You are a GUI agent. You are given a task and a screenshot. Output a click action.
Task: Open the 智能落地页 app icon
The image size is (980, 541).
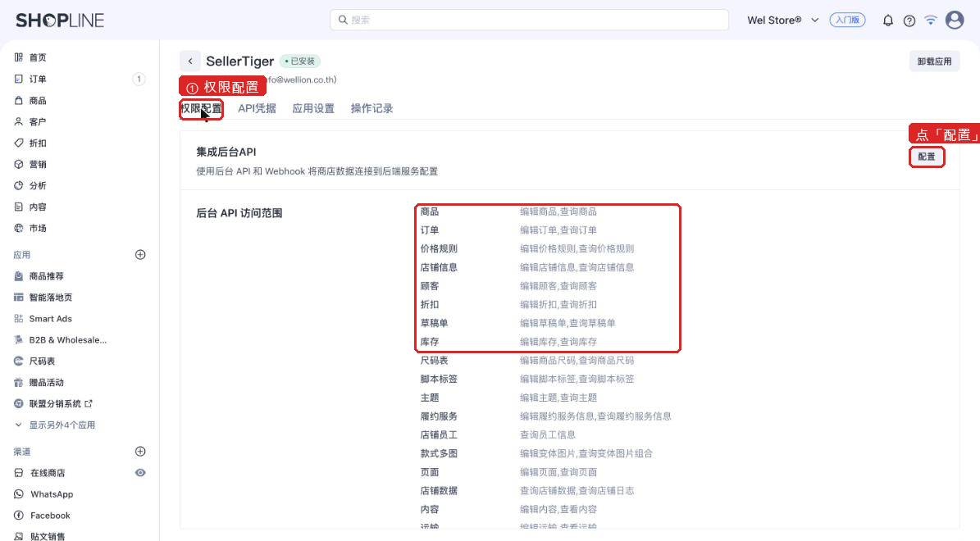[19, 298]
